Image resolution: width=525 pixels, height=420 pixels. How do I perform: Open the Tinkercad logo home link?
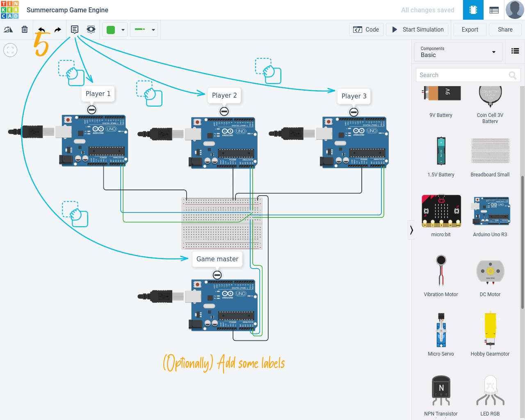(x=10, y=10)
